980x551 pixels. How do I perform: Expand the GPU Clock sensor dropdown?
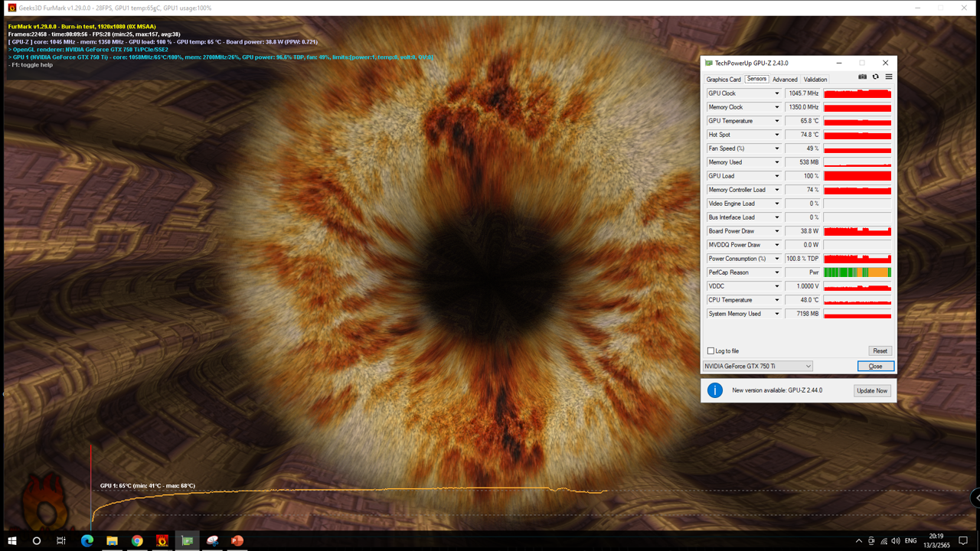pos(776,93)
